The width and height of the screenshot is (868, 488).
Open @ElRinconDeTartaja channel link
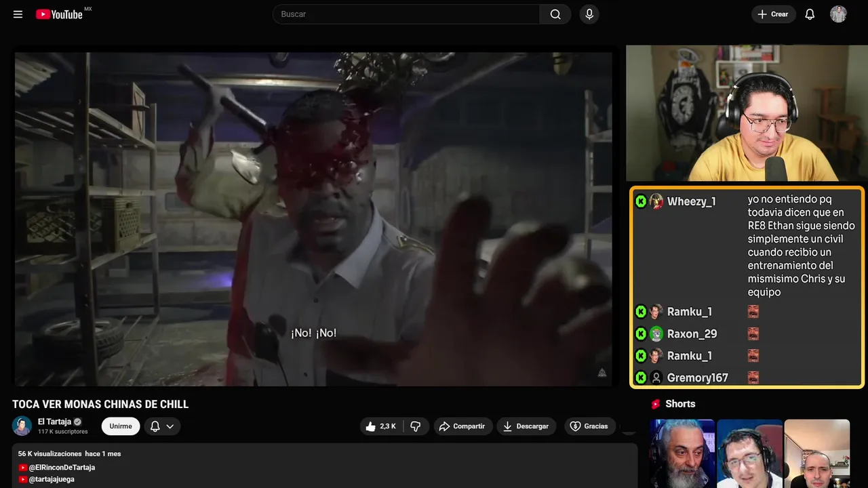coord(62,468)
